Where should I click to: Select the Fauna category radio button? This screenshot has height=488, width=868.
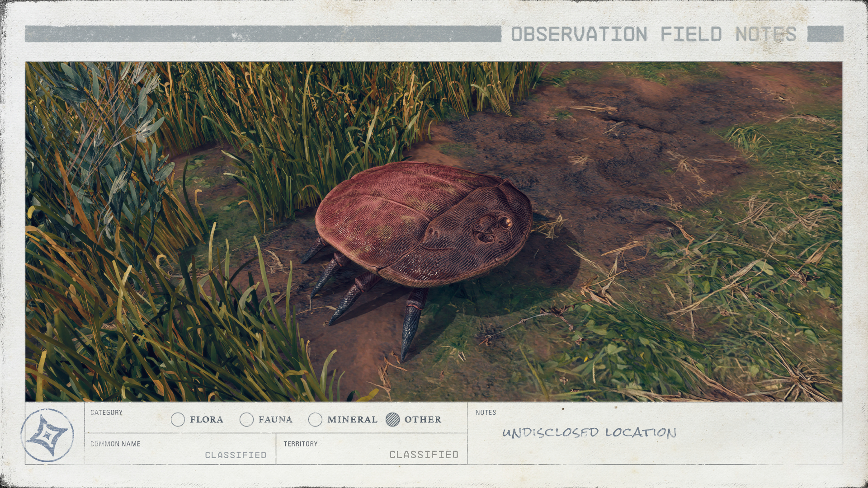246,420
